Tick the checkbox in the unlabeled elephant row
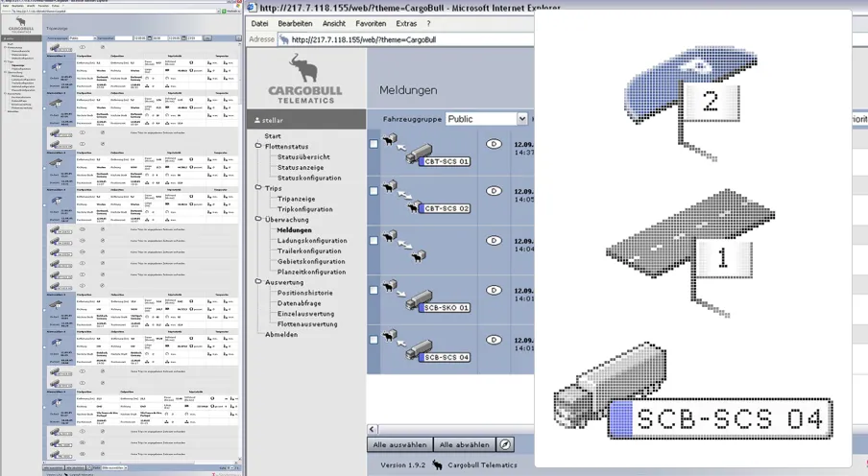The width and height of the screenshot is (868, 476). 374,240
